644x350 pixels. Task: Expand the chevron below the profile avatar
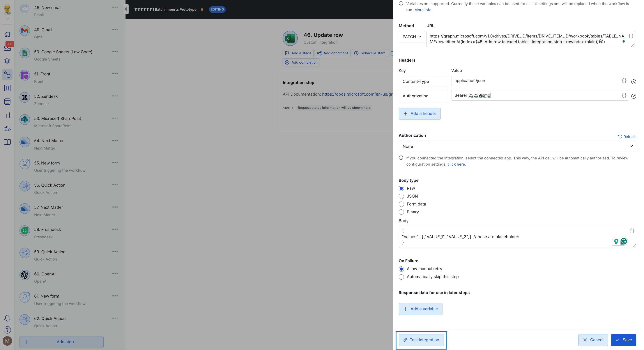coord(7,19)
